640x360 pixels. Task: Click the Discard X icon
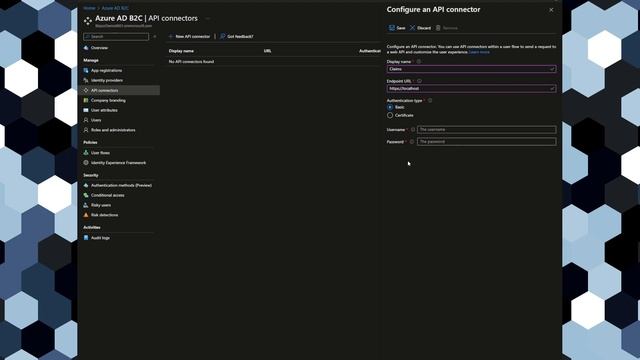(x=412, y=28)
